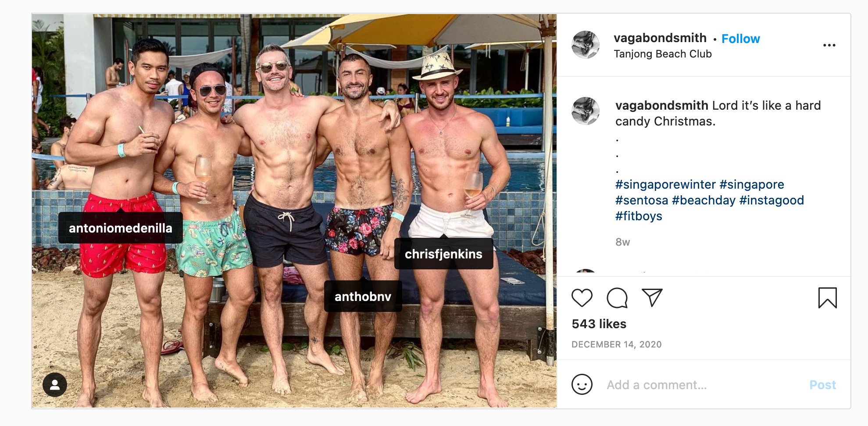Image resolution: width=868 pixels, height=426 pixels.
Task: Save the post with the bookmark icon
Action: point(827,298)
